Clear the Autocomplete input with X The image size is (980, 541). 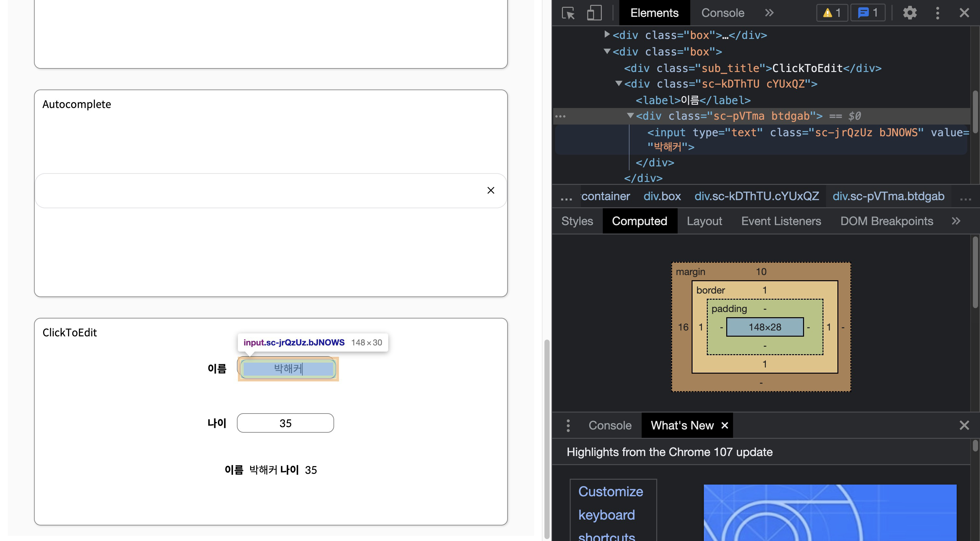491,190
